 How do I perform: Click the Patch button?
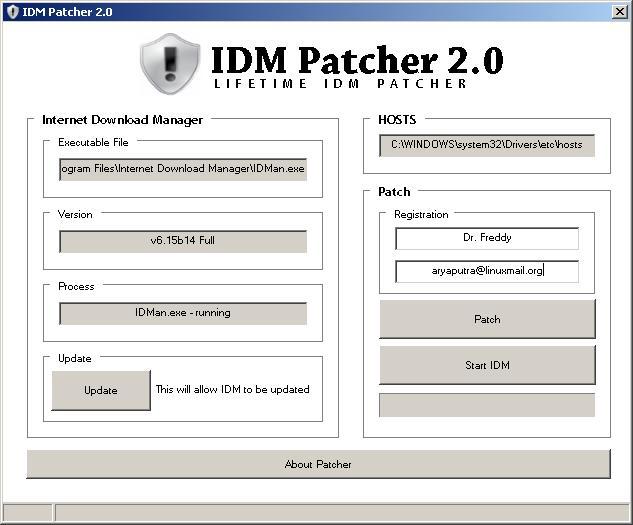[x=487, y=319]
